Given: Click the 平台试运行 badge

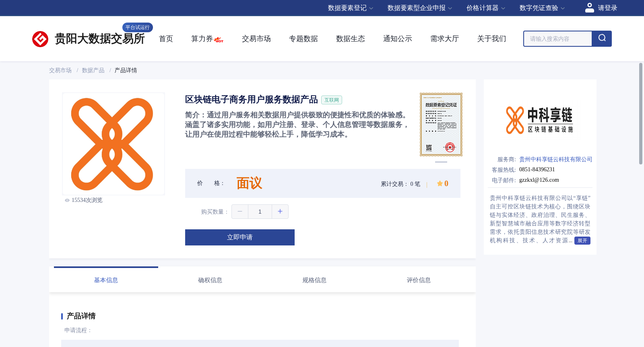Looking at the screenshot, I should (138, 27).
